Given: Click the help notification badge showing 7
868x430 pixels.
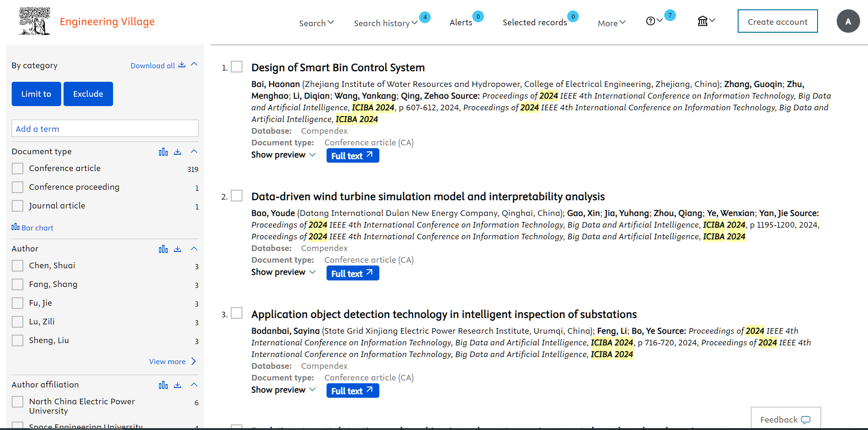Looking at the screenshot, I should 670,15.
